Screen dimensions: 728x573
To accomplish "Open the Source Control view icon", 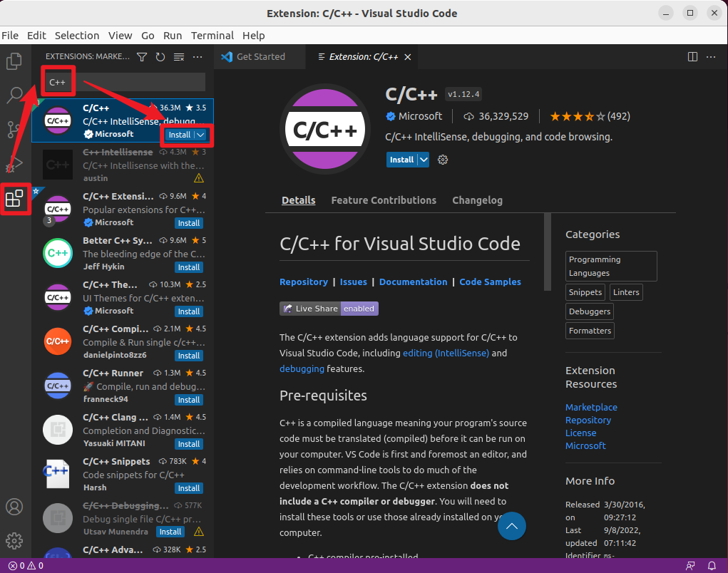I will pos(14,130).
